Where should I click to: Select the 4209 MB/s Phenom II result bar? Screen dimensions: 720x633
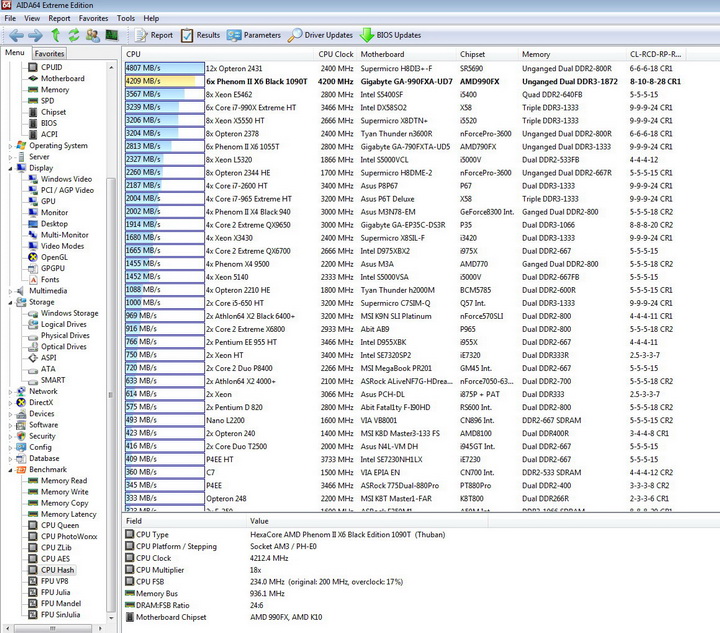164,81
